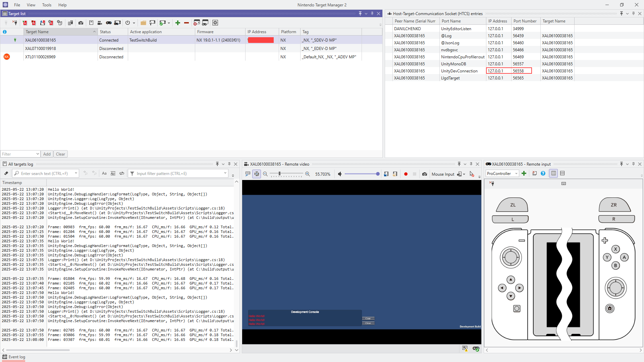Open the Tools menu

coord(47,5)
